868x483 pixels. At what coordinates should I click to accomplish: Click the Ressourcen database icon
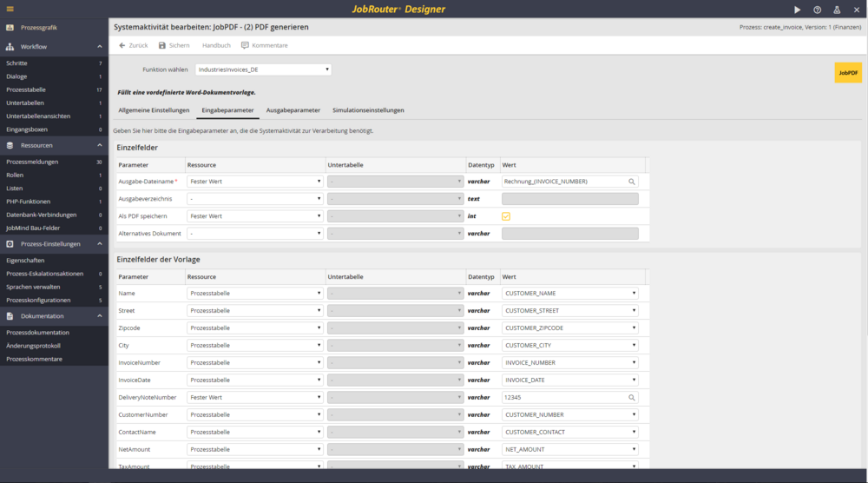click(x=10, y=145)
